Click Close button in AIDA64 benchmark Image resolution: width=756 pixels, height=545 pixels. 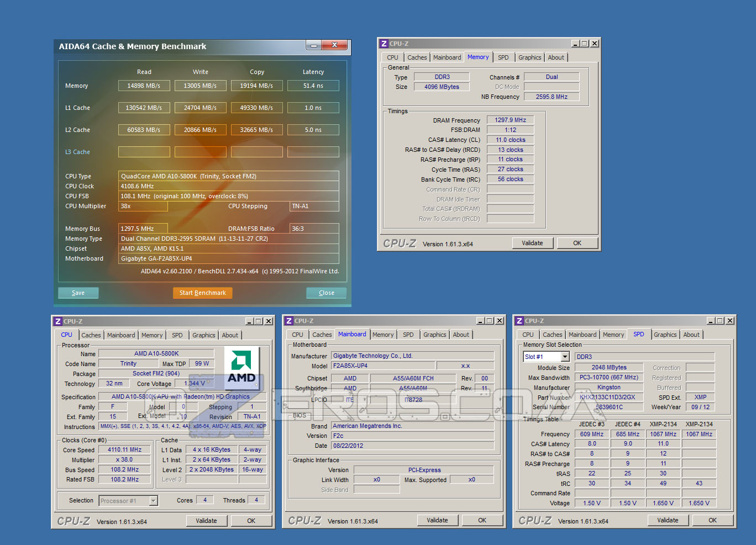click(x=327, y=293)
